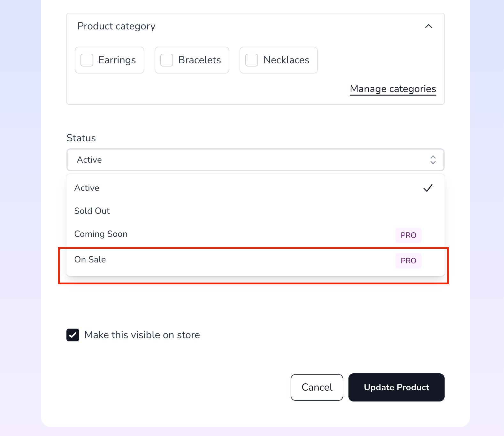The height and width of the screenshot is (436, 504).
Task: Open the Status dropdown
Action: (255, 160)
